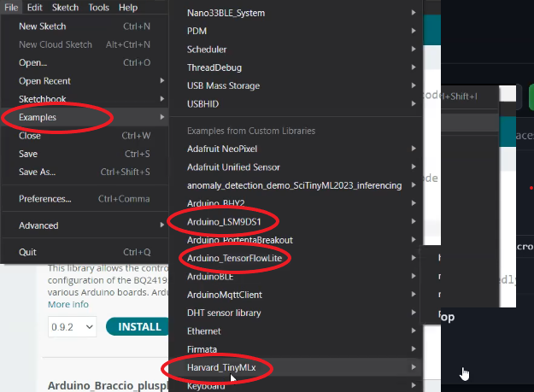Open Arduino_PortentaBreakout examples
534x392 pixels.
point(296,240)
